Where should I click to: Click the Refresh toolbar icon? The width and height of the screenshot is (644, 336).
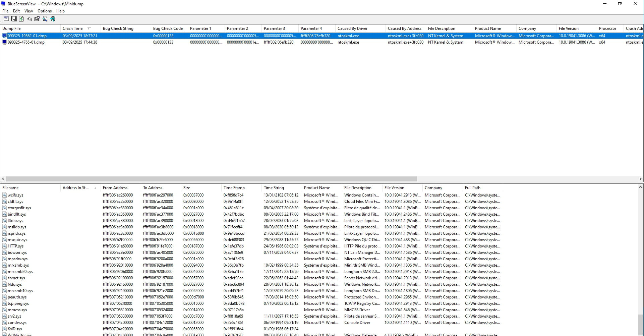pyautogui.click(x=21, y=19)
